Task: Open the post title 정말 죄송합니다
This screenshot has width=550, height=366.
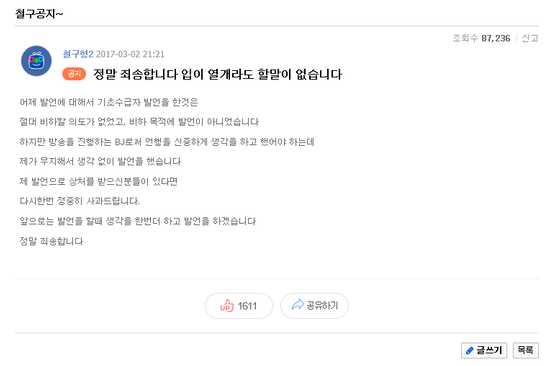Action: tap(217, 74)
